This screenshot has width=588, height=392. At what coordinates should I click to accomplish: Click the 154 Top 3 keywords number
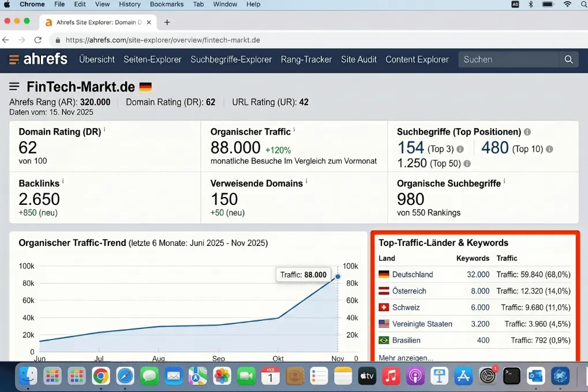411,147
